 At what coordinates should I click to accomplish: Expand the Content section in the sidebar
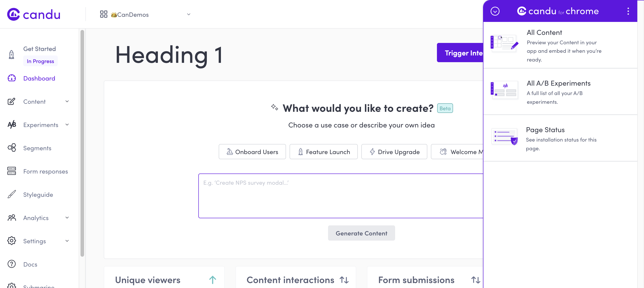[x=67, y=102]
